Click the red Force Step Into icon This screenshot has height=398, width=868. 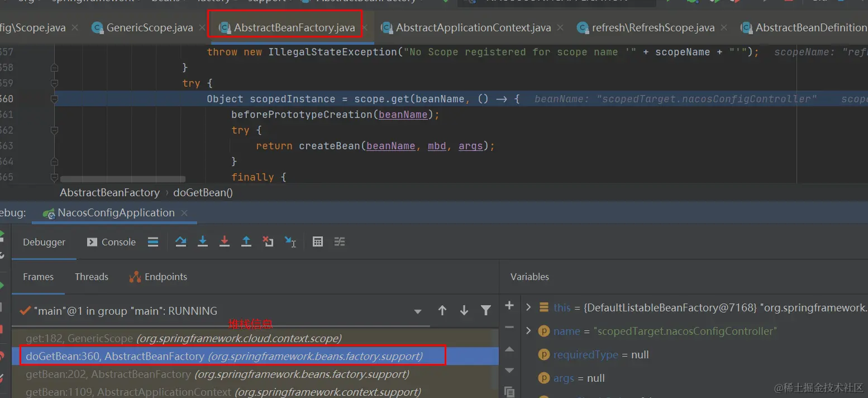225,241
